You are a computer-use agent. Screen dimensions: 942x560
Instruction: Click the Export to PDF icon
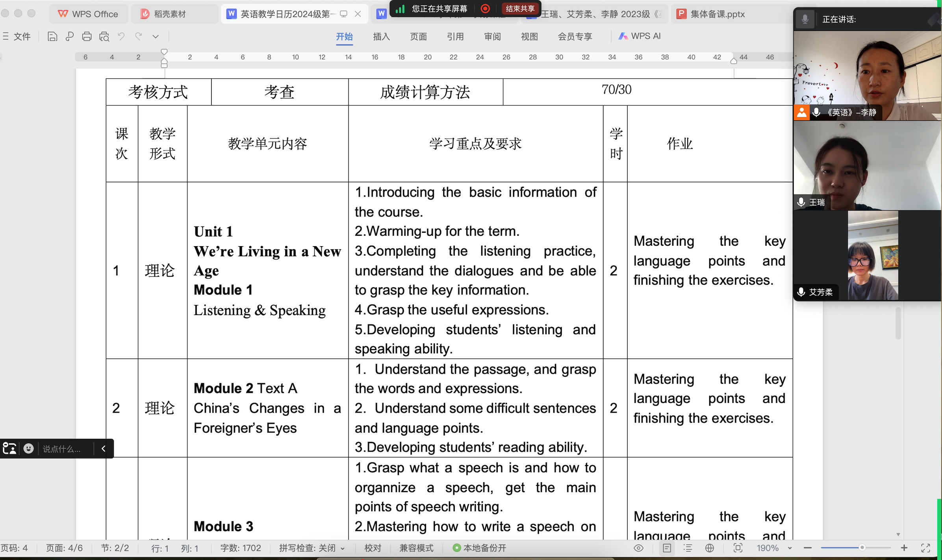[x=70, y=37]
